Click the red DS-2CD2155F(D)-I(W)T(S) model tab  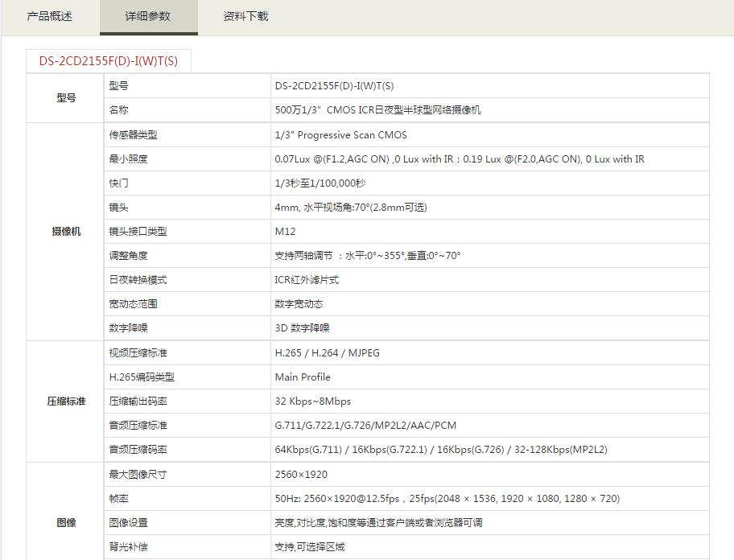coord(109,61)
